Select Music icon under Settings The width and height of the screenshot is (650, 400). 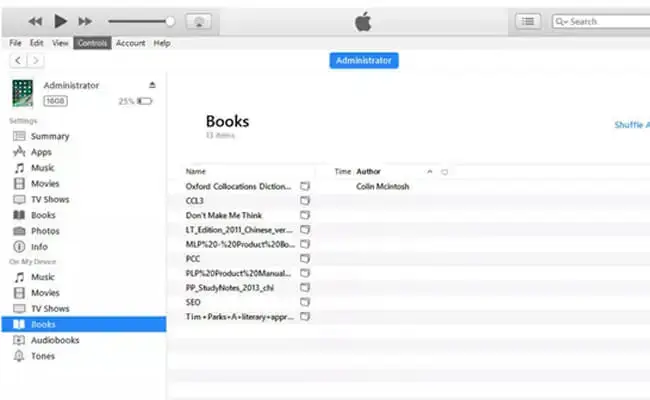coord(19,168)
